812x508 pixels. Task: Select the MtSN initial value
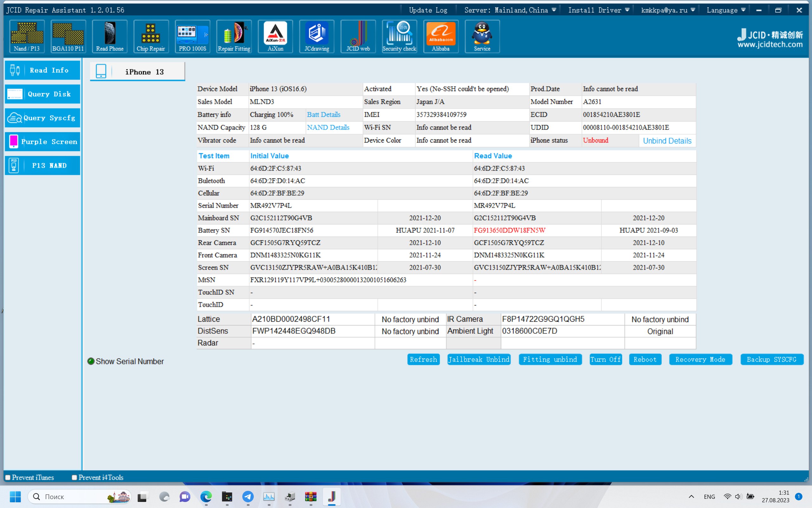click(x=328, y=280)
